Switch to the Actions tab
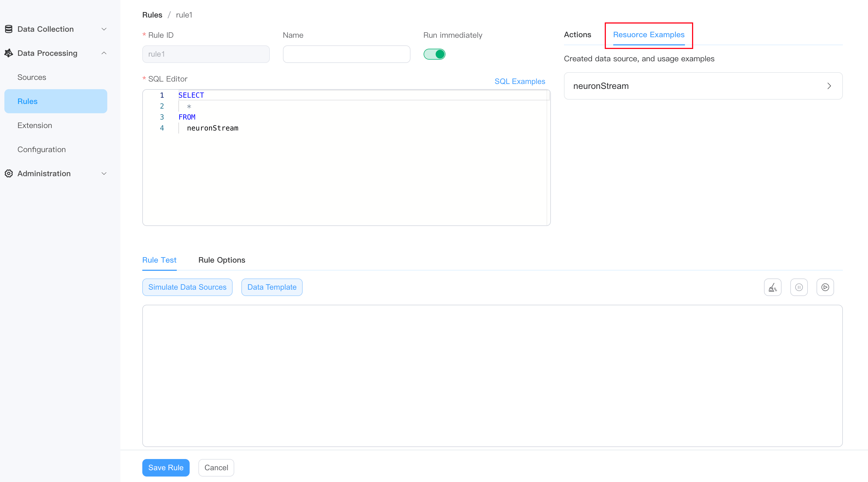The image size is (868, 482). pyautogui.click(x=577, y=35)
